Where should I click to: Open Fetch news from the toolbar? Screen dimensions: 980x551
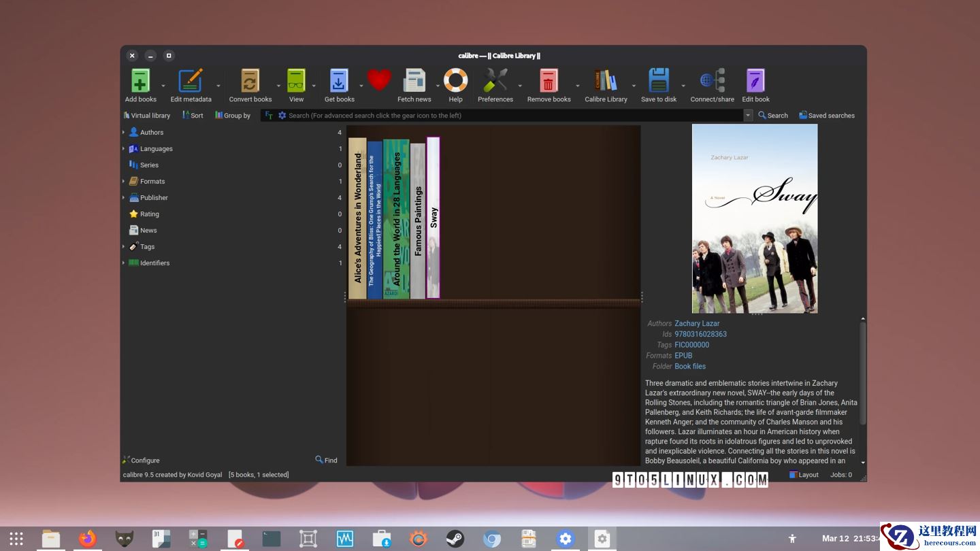[x=414, y=82]
